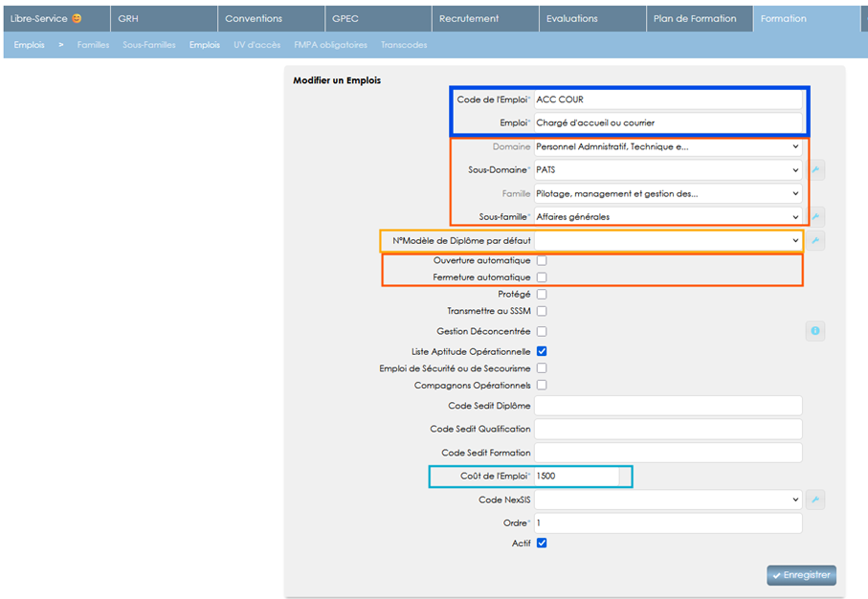Untick the Actif checkbox

(x=542, y=543)
